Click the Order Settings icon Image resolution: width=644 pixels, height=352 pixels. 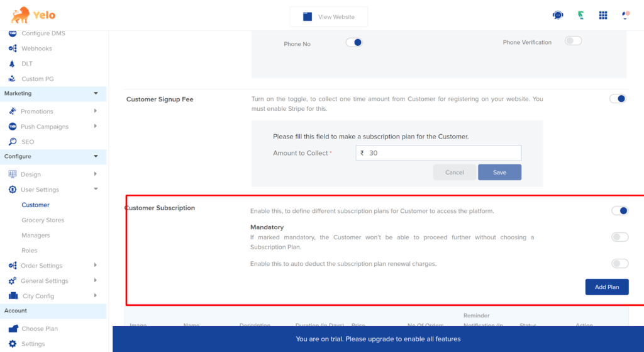[13, 266]
